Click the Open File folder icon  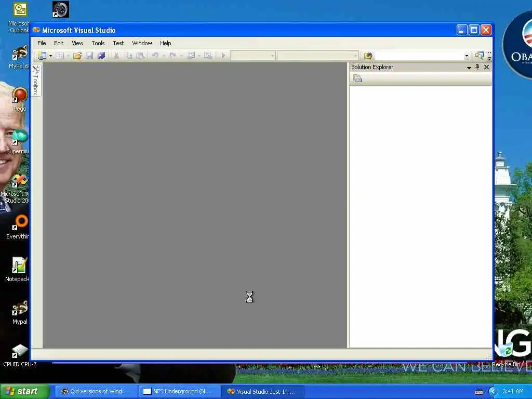tap(77, 55)
